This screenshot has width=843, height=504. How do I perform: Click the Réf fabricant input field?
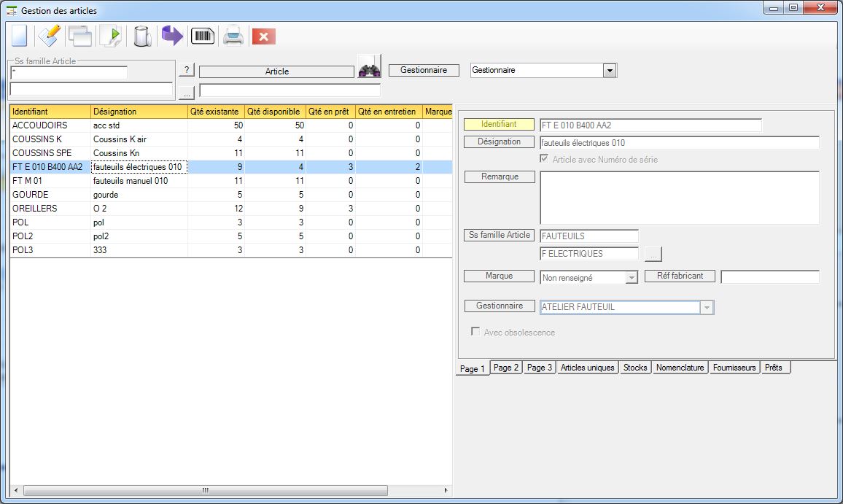coord(770,277)
